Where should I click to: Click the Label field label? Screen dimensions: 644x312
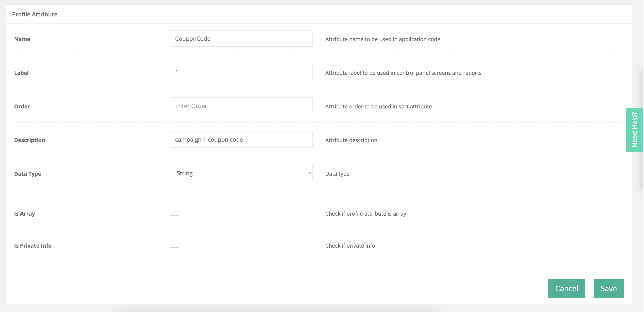point(21,73)
